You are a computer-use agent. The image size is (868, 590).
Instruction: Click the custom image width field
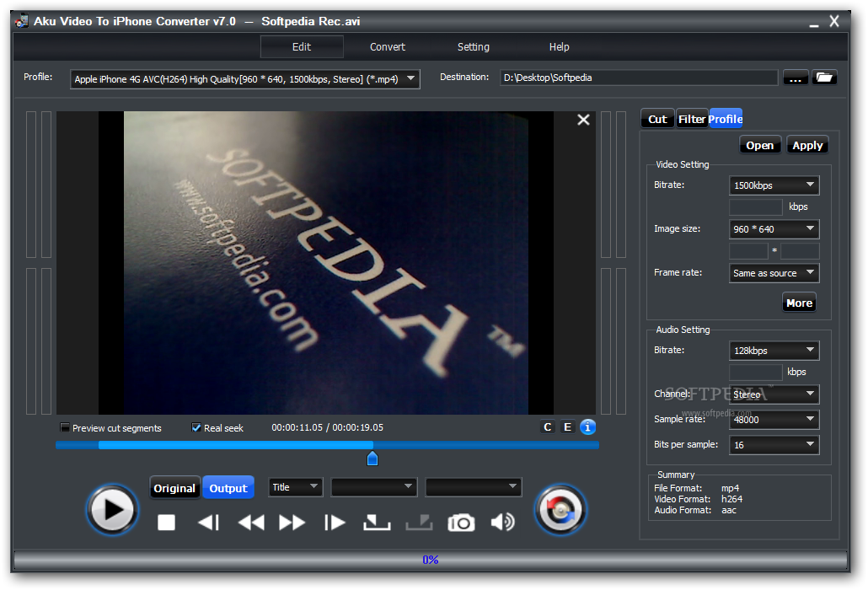tap(748, 251)
